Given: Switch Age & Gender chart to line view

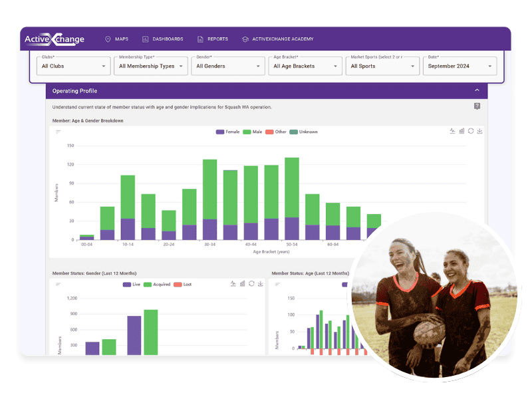Looking at the screenshot, I should (452, 131).
